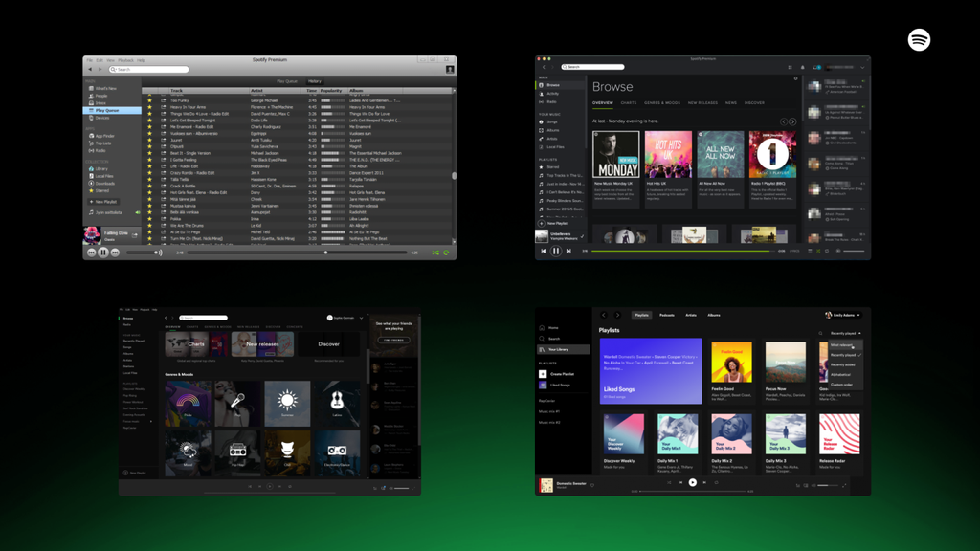Toggle shuffle in the old client
980x551 pixels.
pos(435,253)
